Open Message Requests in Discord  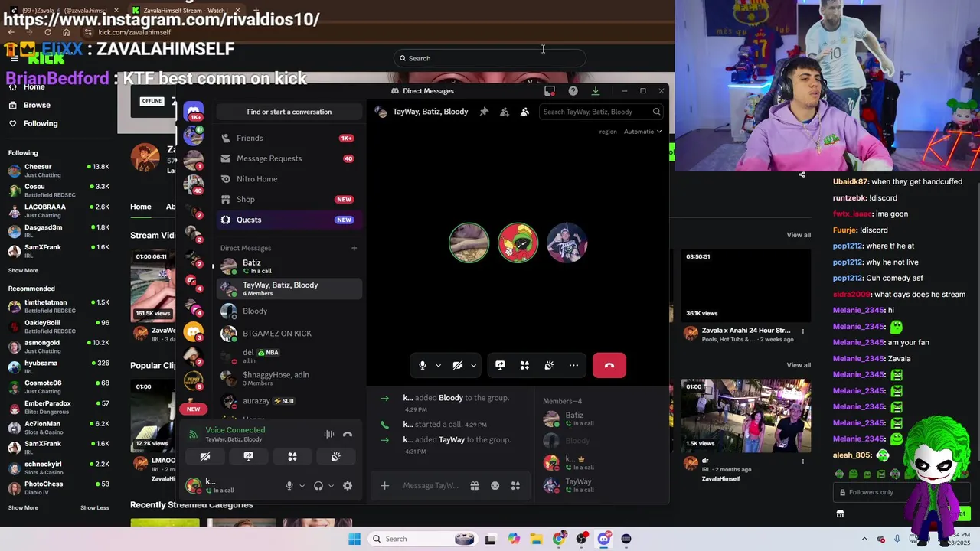click(x=289, y=158)
